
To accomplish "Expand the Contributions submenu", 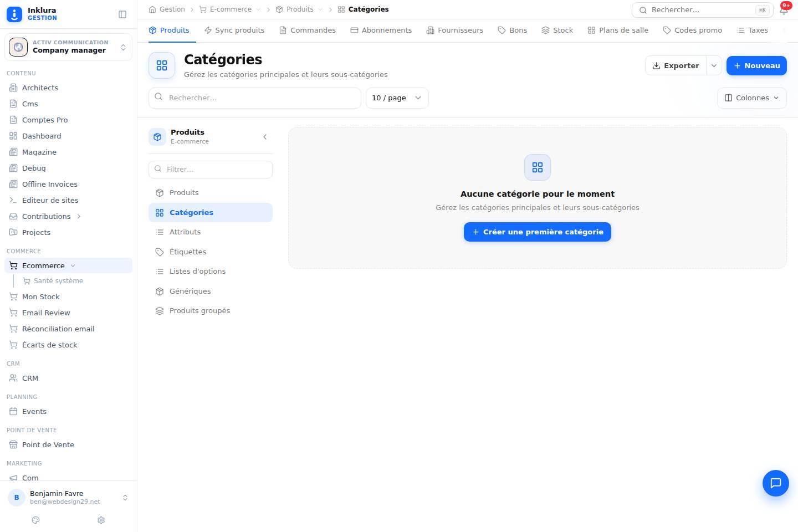I will point(79,216).
